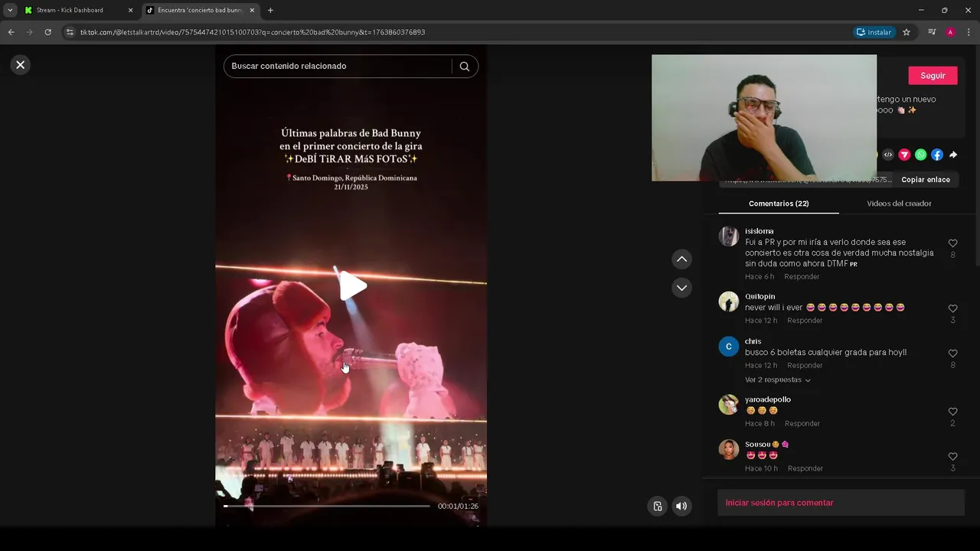Seek on the video progress bar
This screenshot has width=980, height=551.
327,506
